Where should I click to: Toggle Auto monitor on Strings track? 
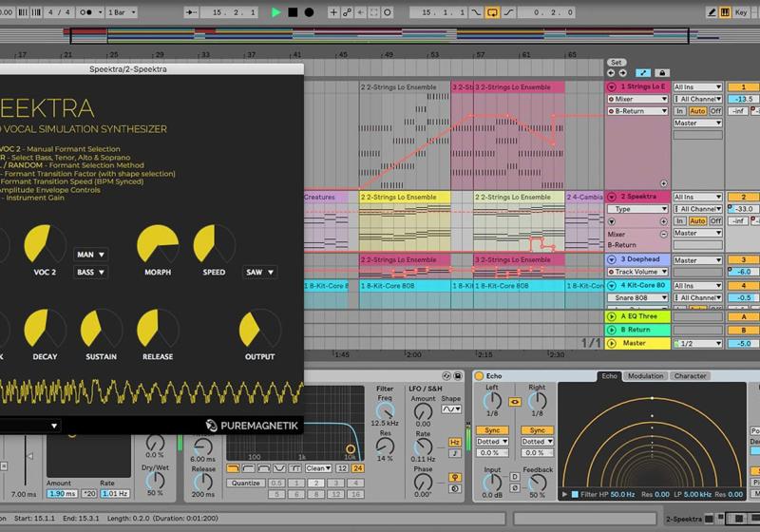click(x=696, y=111)
